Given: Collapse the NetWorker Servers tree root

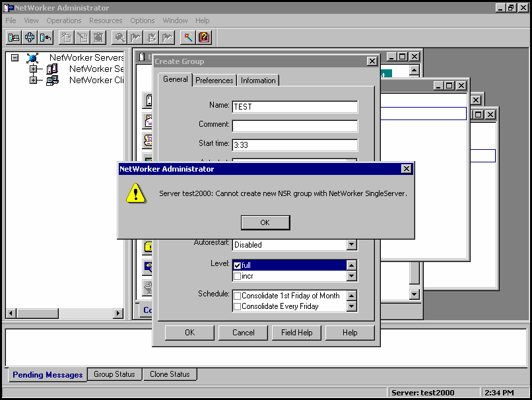Looking at the screenshot, I should point(15,57).
